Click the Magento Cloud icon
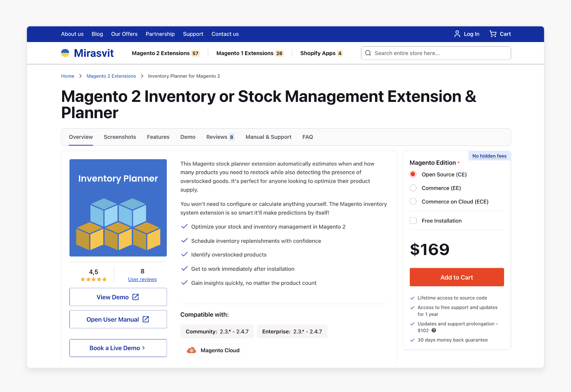Screen dimensions: 571x392 click(191, 350)
